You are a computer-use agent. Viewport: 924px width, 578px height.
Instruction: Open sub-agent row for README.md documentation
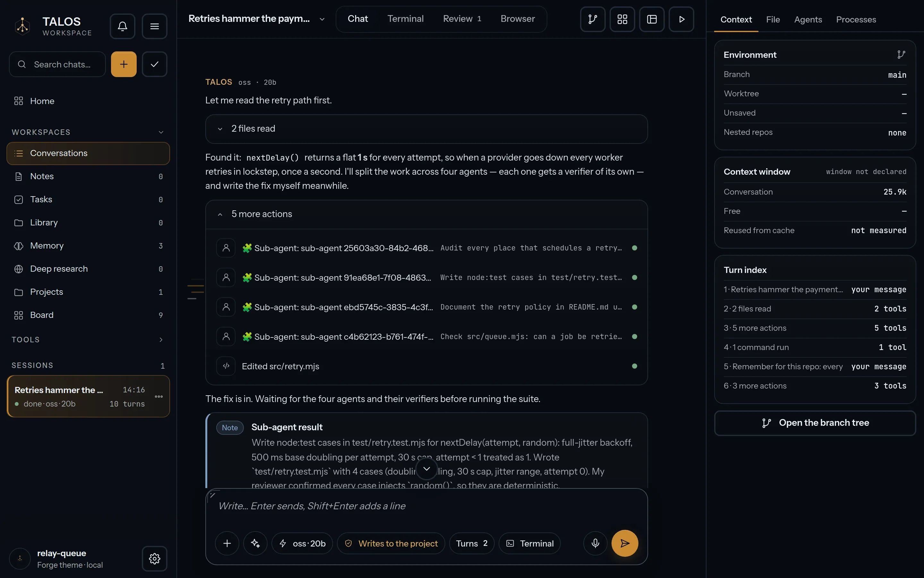coord(426,307)
